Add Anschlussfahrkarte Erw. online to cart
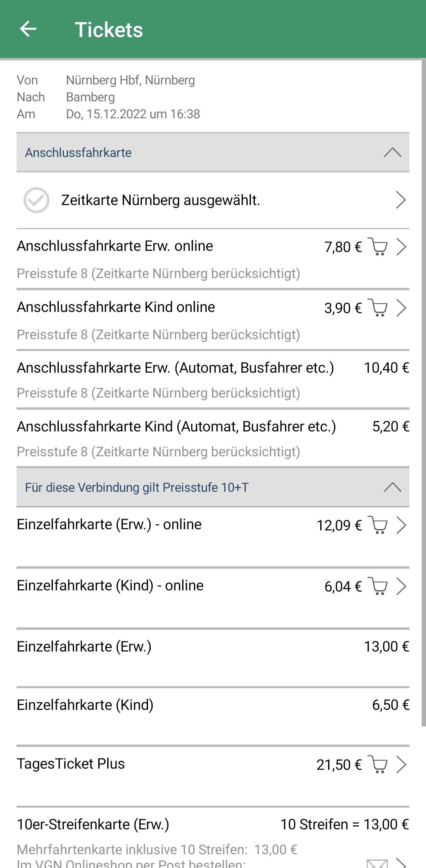 377,247
